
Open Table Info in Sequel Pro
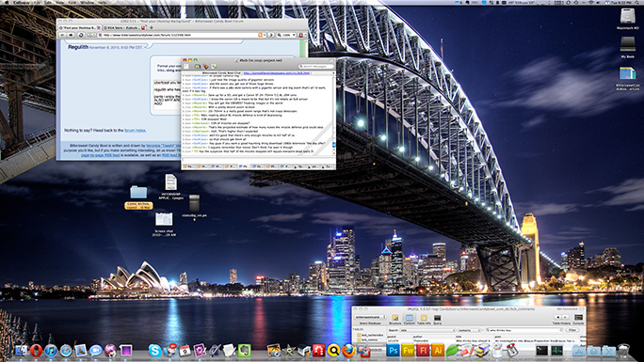pos(424,319)
